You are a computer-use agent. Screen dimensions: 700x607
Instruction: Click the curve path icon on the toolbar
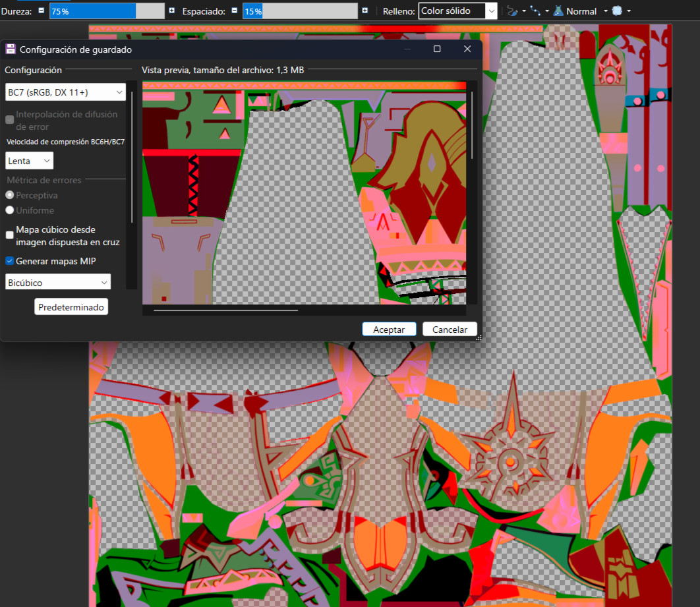[535, 11]
